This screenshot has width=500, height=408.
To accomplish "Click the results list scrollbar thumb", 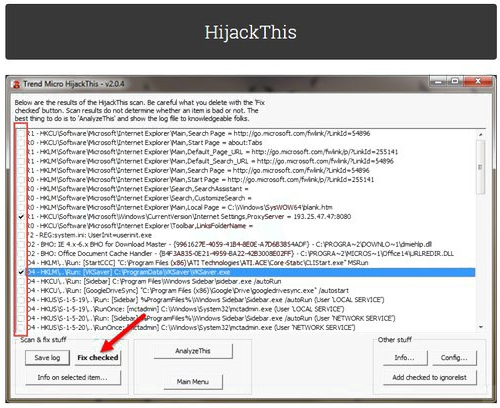I will (480, 167).
